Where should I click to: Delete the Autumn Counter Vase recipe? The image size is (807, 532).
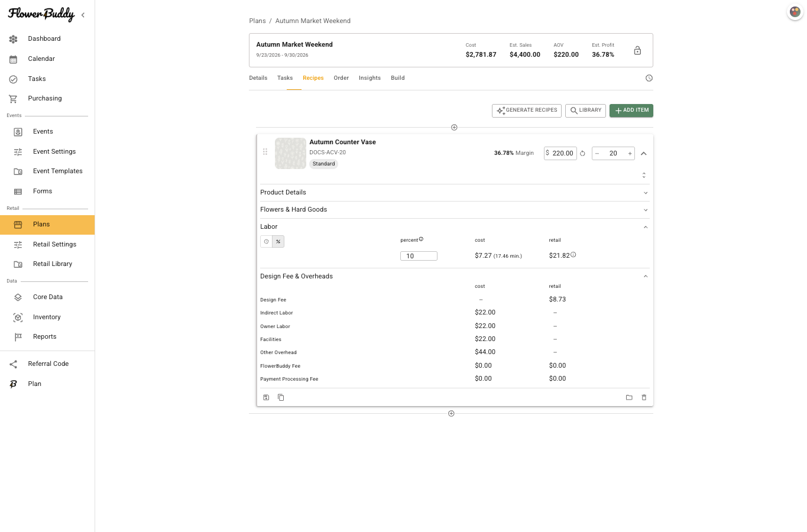pos(644,397)
